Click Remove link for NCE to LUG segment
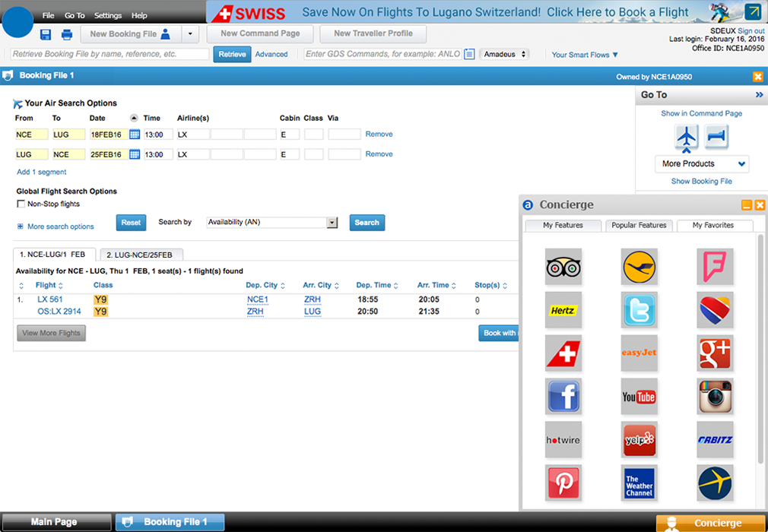 pos(379,134)
